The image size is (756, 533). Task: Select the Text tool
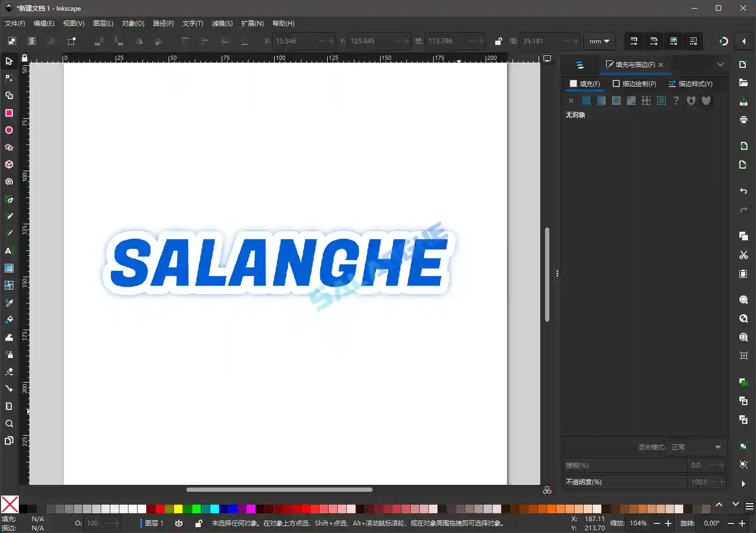click(x=9, y=250)
